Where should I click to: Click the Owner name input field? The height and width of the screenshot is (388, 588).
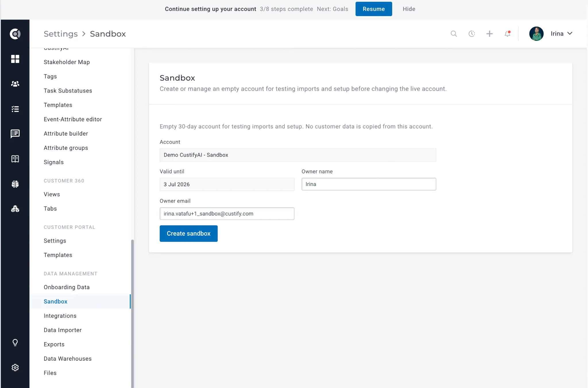click(x=369, y=184)
